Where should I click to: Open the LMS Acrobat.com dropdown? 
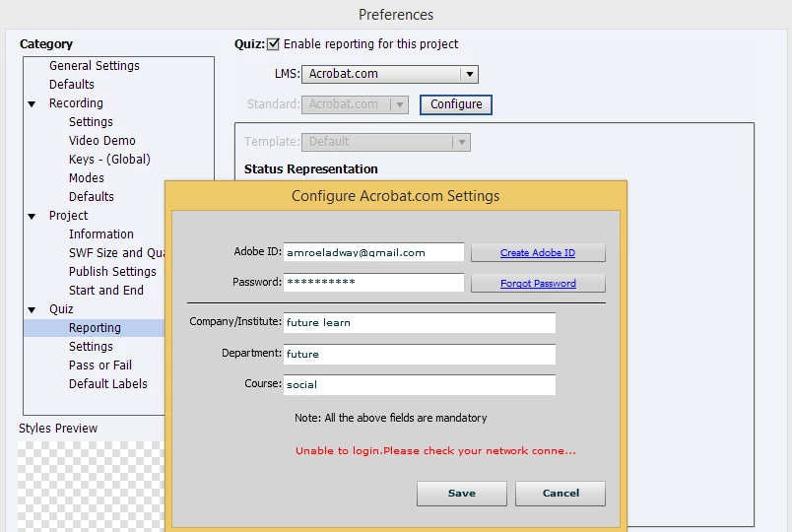point(389,74)
